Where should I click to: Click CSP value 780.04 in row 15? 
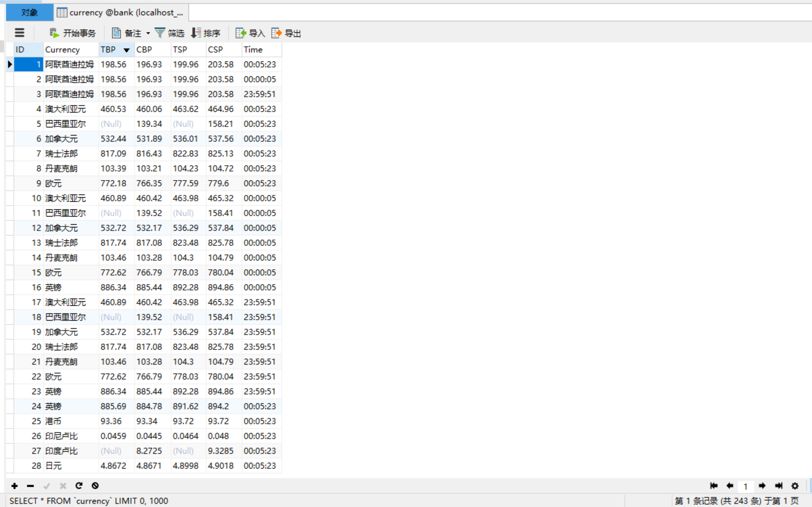(224, 272)
